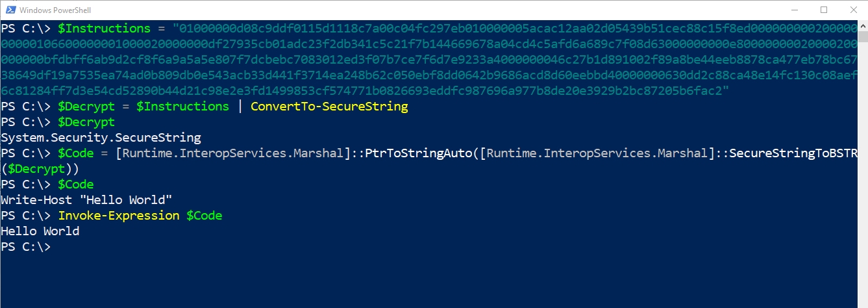868x308 pixels.
Task: Click the Windows PowerShell title text
Action: click(55, 10)
